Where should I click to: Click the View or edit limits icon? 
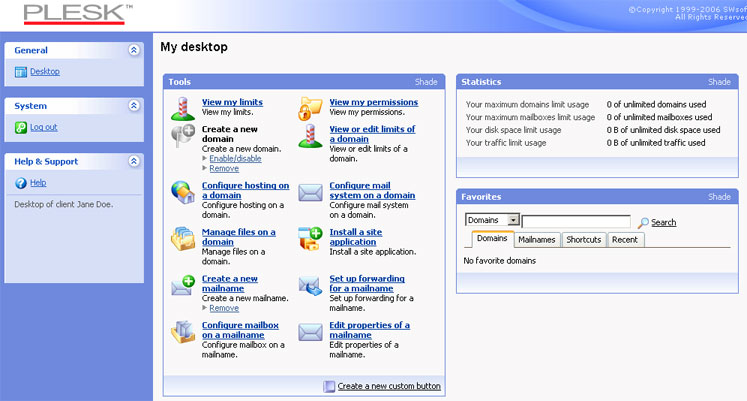(x=310, y=136)
